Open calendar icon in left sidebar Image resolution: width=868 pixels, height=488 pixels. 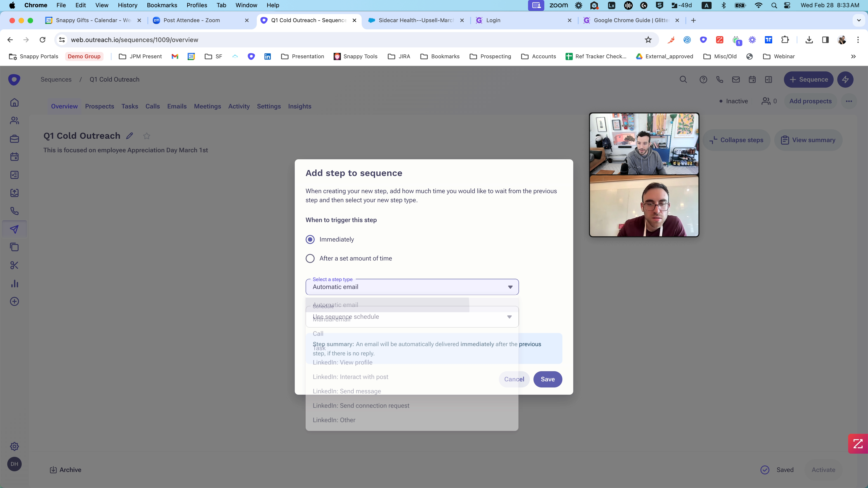[x=14, y=157]
